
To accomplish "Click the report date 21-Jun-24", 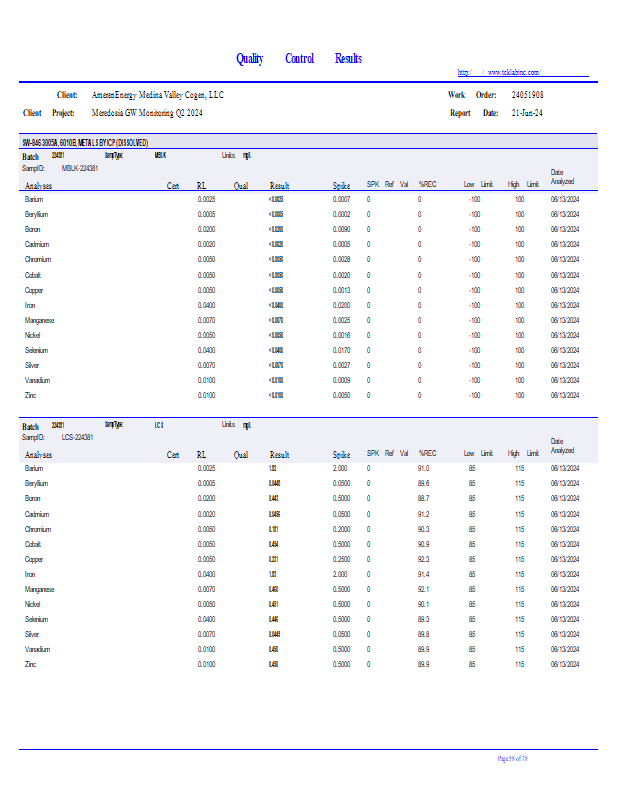I will [527, 113].
